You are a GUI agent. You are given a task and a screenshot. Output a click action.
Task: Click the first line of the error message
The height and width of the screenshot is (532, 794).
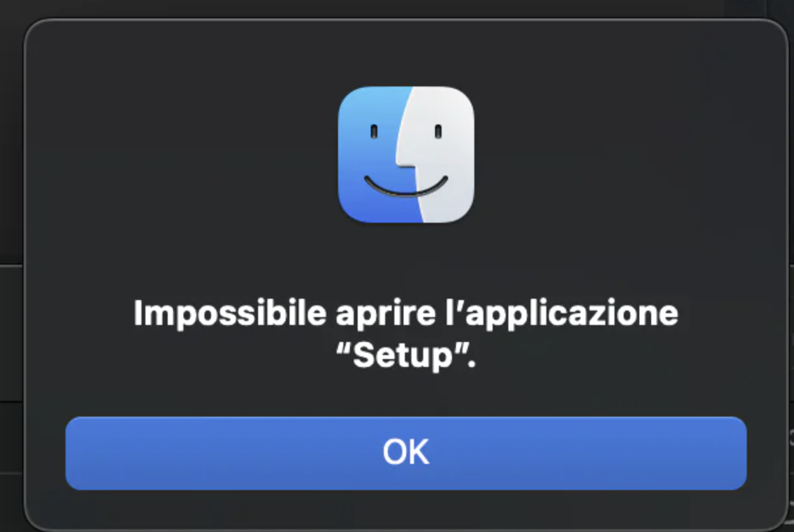pyautogui.click(x=406, y=314)
